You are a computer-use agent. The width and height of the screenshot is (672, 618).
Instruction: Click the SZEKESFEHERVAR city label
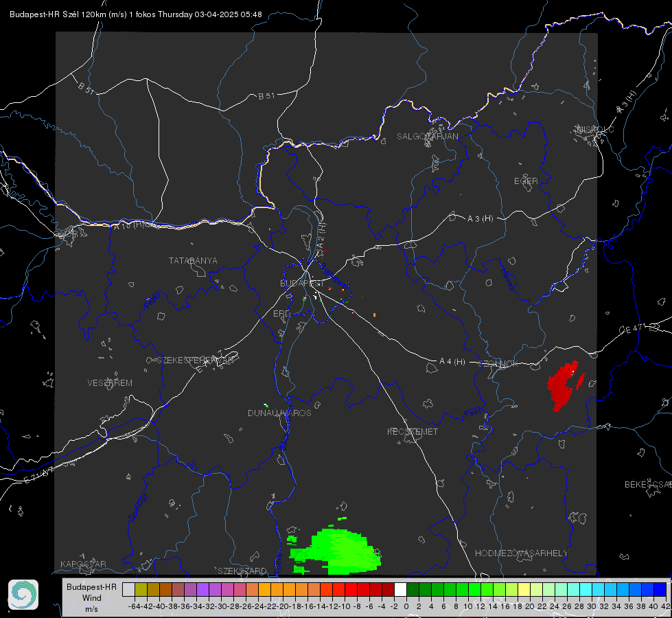(x=195, y=360)
